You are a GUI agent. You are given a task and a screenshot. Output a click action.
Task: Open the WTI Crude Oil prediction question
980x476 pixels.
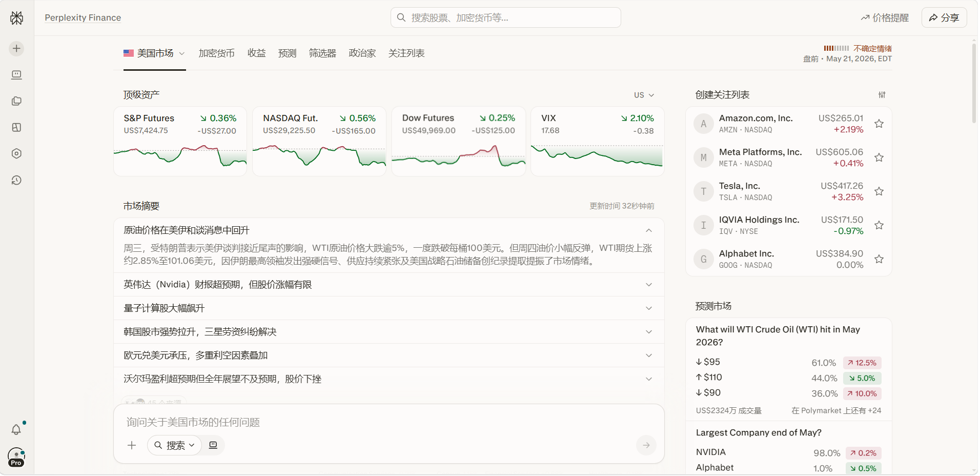(778, 336)
